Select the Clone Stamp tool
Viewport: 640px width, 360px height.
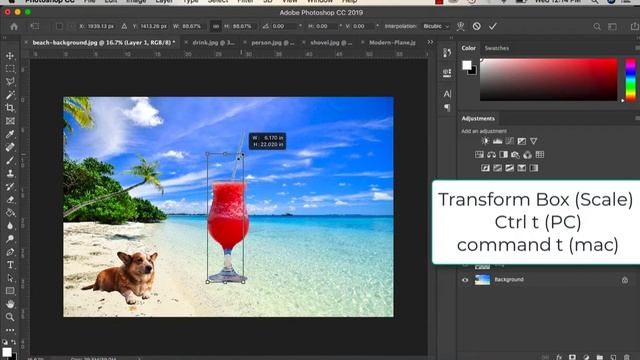tap(10, 173)
